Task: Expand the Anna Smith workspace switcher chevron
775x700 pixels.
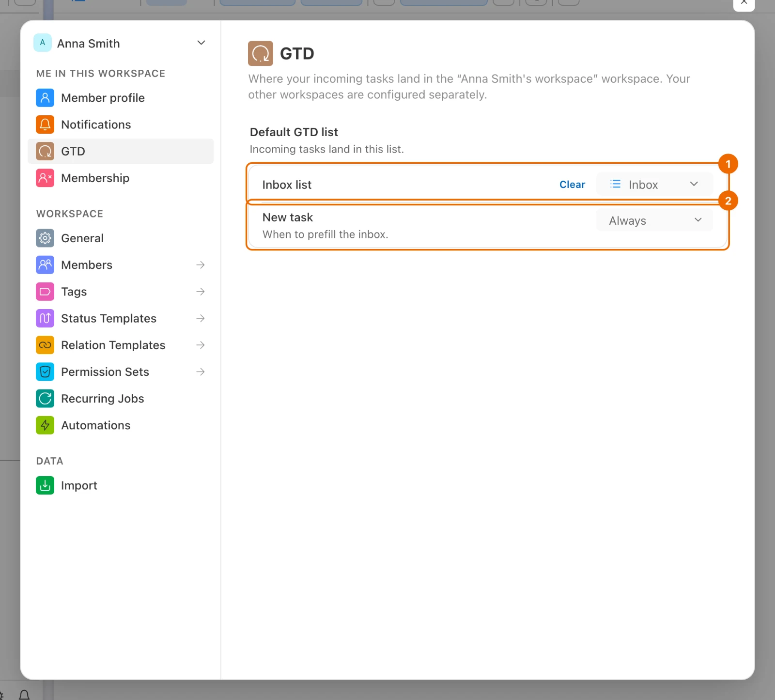Action: [201, 43]
